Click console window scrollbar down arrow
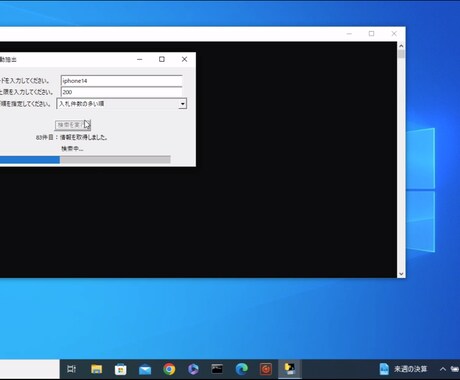 coord(401,274)
